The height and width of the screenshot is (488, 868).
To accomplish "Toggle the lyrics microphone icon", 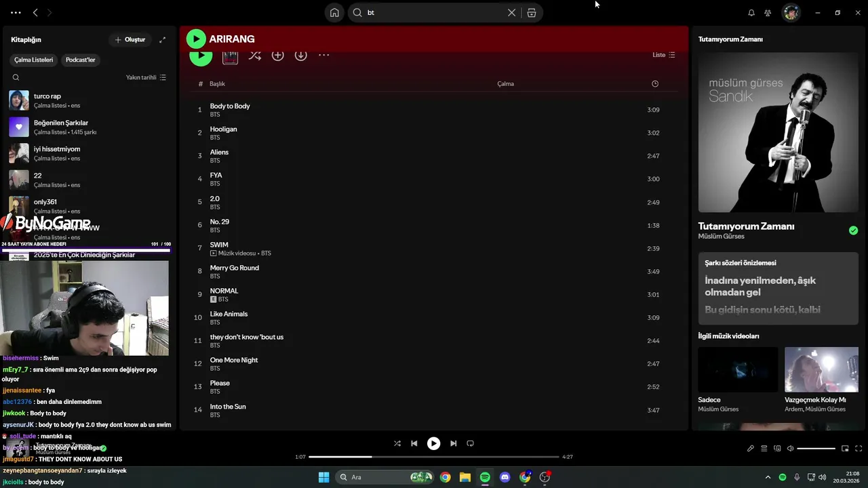I will (x=751, y=448).
